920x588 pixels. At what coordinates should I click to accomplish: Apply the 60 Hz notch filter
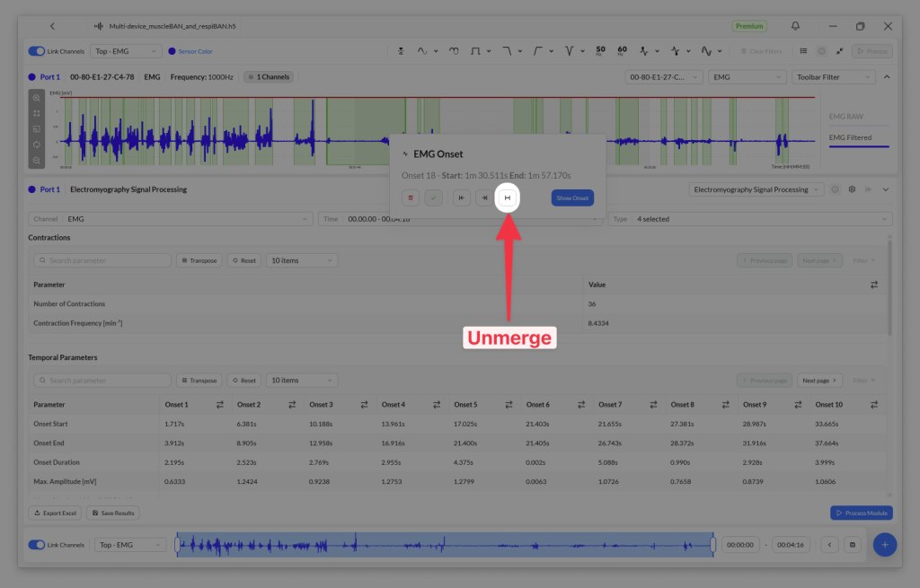(x=622, y=51)
